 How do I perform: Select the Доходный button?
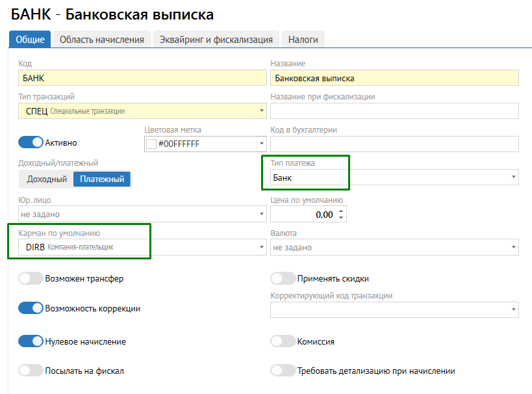coord(47,179)
